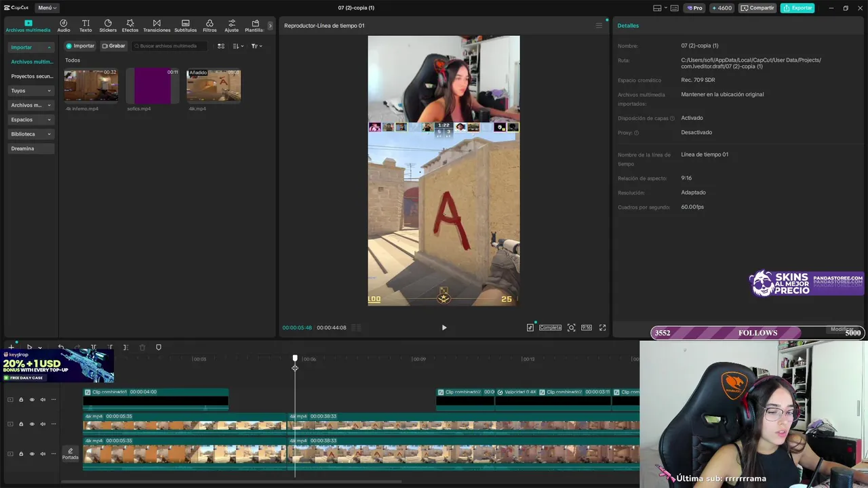Click the 4600 credits button
The image size is (868, 488).
pos(722,8)
